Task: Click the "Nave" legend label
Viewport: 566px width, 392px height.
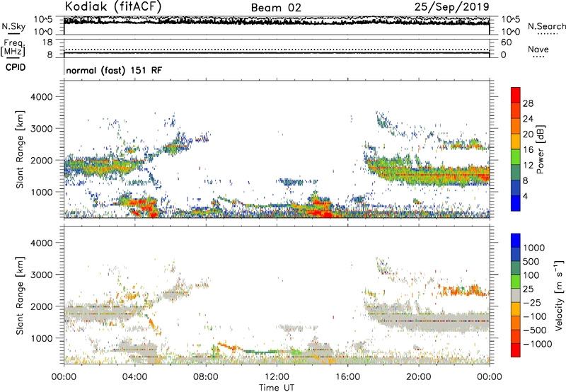Action: (x=538, y=49)
